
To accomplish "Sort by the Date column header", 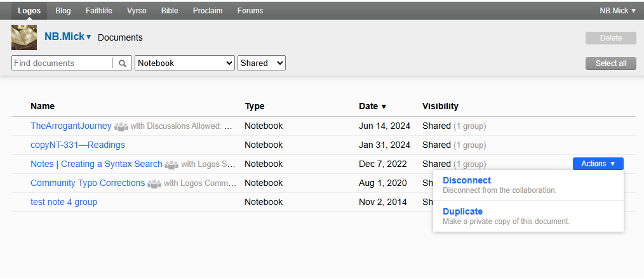I will [x=373, y=106].
